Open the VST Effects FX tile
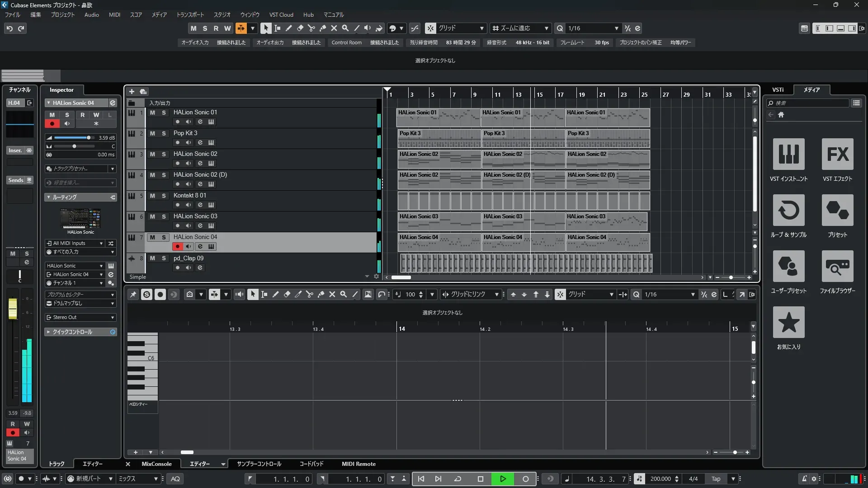868x488 pixels. click(837, 154)
